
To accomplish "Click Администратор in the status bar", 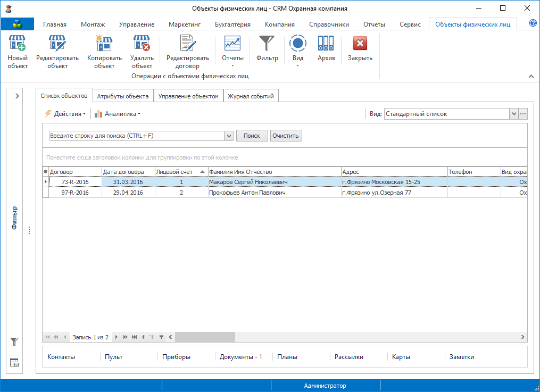I will tap(325, 386).
